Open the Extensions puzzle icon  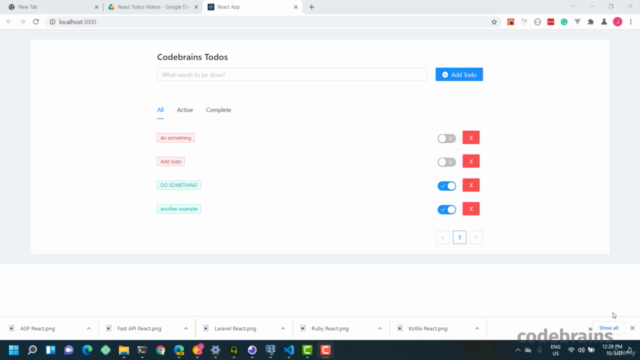pyautogui.click(x=591, y=22)
